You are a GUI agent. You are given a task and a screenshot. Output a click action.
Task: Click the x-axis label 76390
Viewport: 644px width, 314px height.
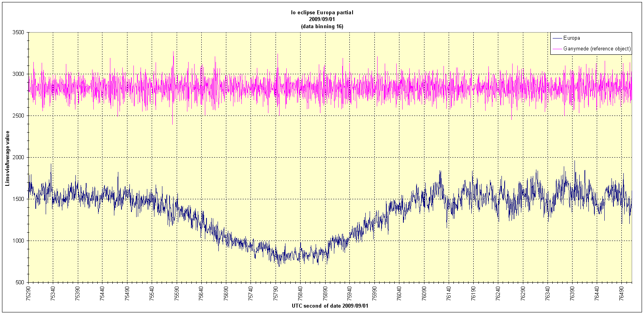click(x=572, y=293)
